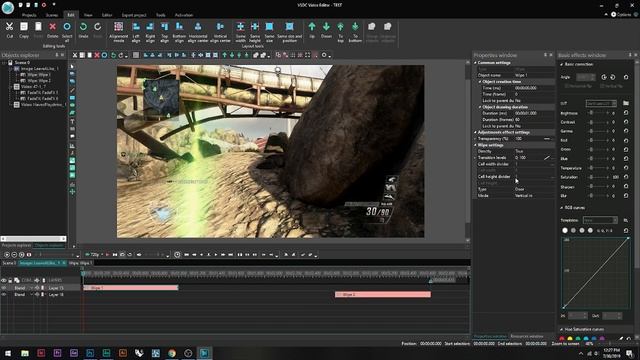Image resolution: width=640 pixels, height=360 pixels.
Task: Switch to Resources window tab
Action: (527, 336)
